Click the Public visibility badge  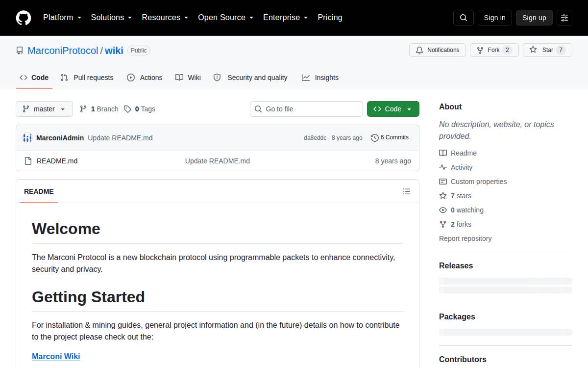(x=139, y=51)
